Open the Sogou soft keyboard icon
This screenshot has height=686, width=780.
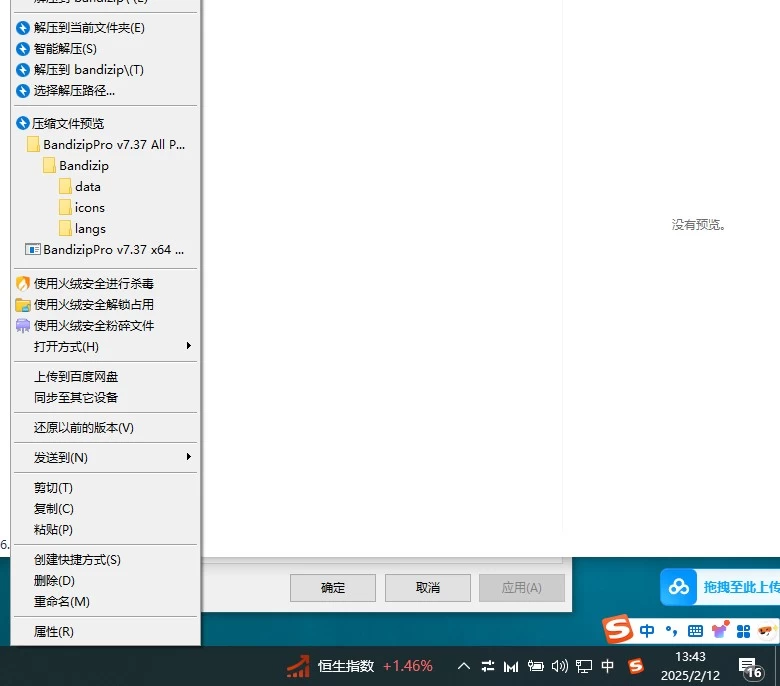pos(695,631)
